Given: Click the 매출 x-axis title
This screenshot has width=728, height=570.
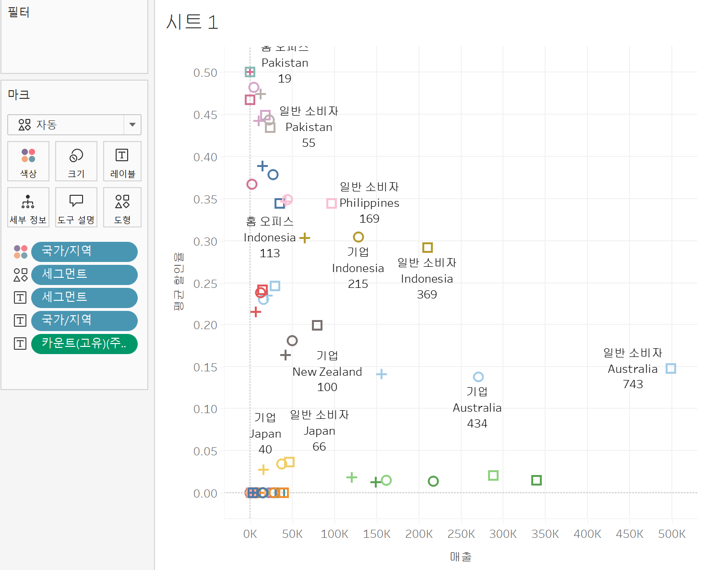Looking at the screenshot, I should [x=461, y=557].
